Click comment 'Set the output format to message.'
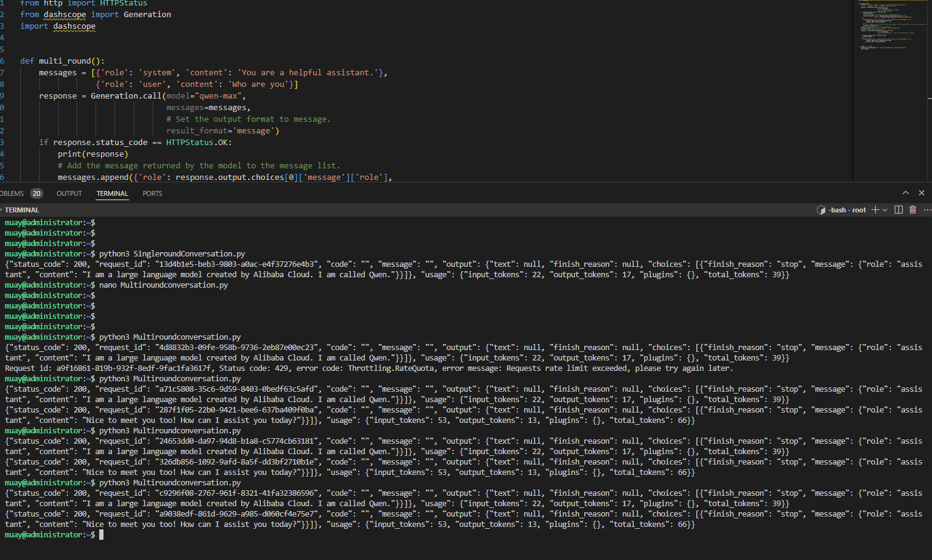The image size is (932, 560). (249, 119)
